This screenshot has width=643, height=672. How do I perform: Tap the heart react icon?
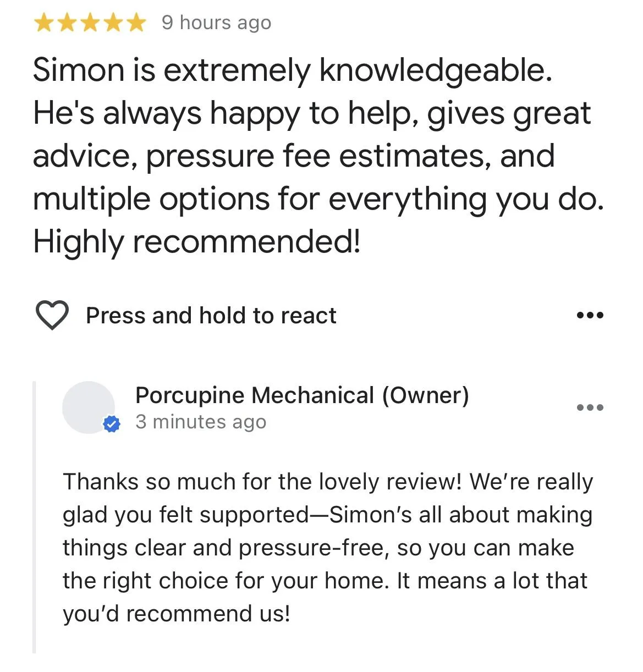pos(52,315)
